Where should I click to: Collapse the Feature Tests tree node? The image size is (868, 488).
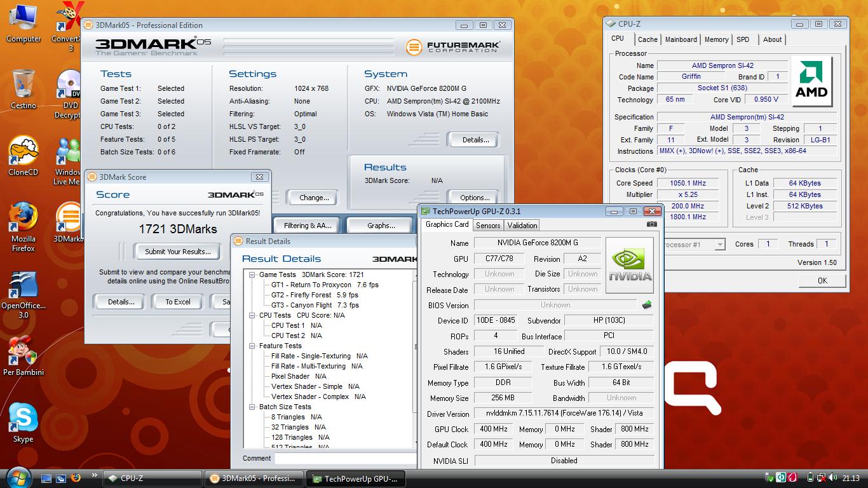coord(252,346)
